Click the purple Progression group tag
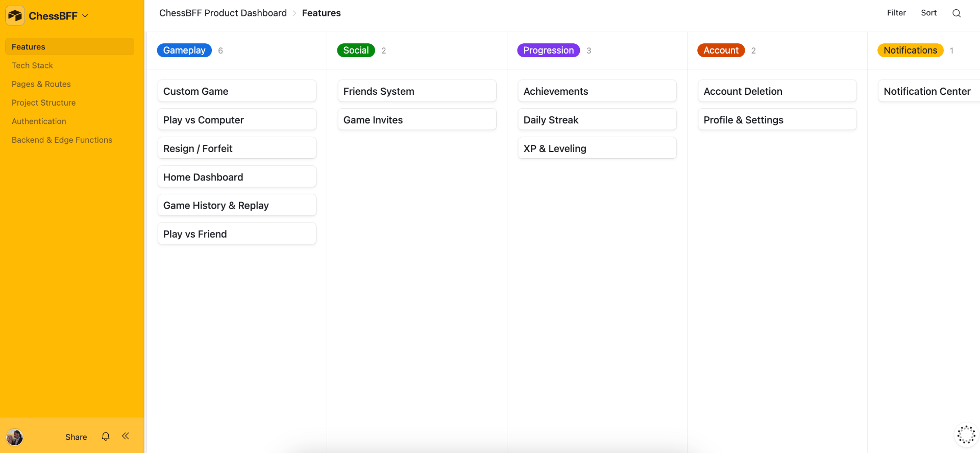The height and width of the screenshot is (453, 980). point(549,51)
